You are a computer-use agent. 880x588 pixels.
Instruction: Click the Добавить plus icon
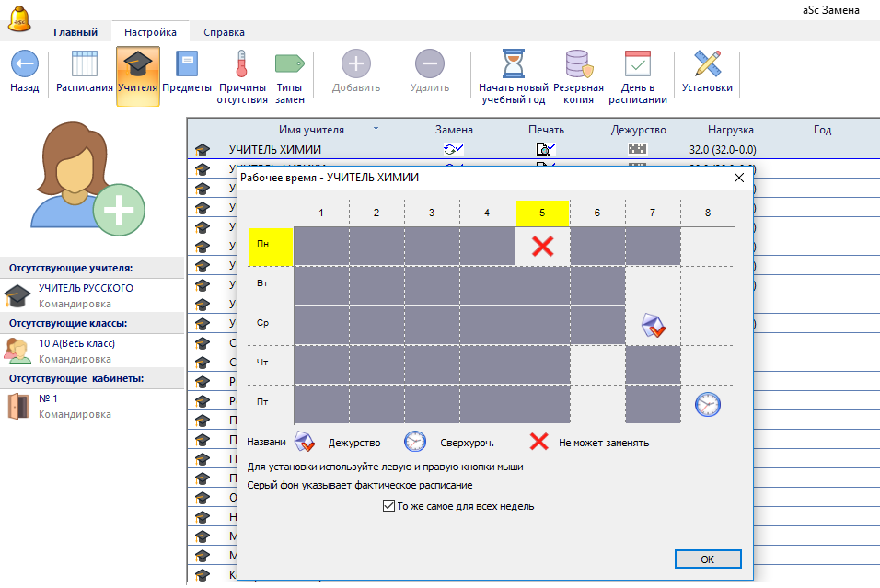coord(356,63)
